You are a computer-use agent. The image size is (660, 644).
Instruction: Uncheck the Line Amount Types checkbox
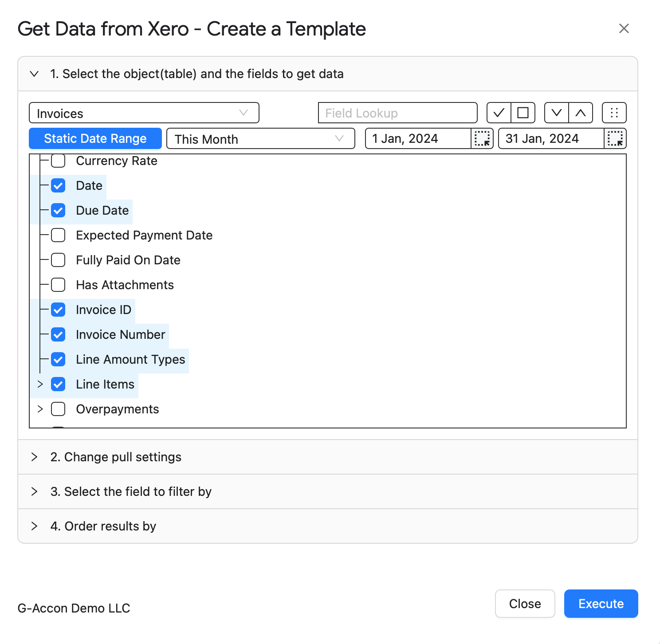[x=58, y=359]
